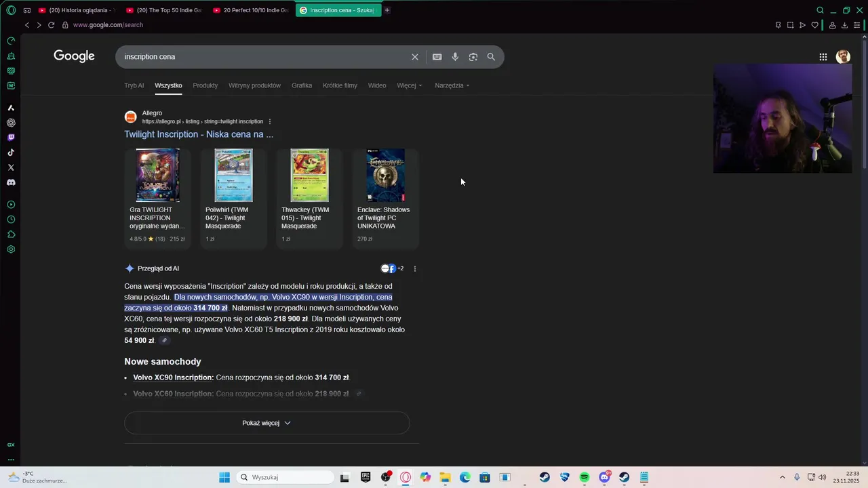Open the AI overview three-dot menu
Screen dimensions: 868x488
coord(415,268)
